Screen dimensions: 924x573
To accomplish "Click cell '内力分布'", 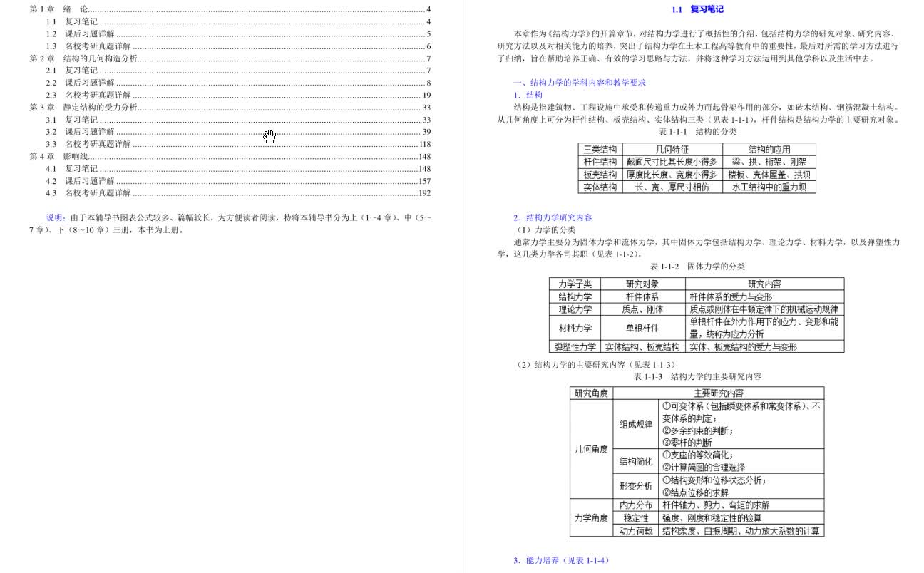I will (636, 505).
